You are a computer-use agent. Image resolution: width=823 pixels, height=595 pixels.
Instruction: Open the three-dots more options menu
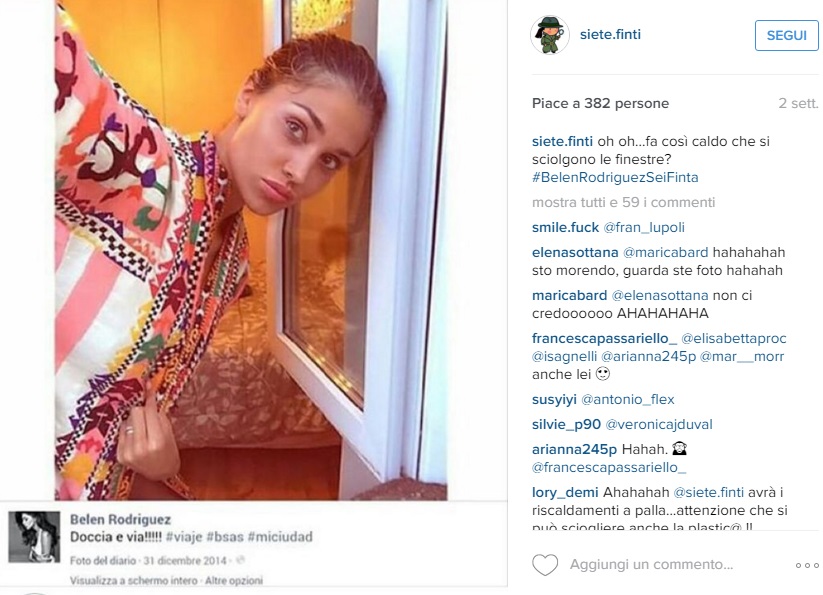point(807,565)
